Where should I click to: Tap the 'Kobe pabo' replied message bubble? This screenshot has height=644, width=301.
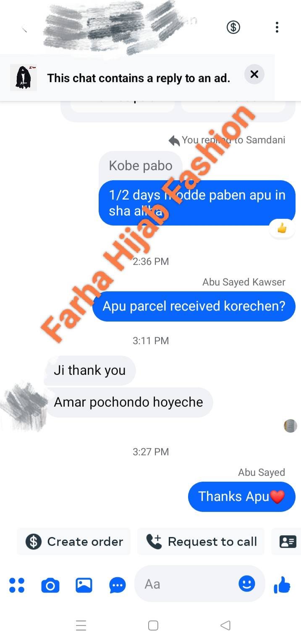(x=141, y=166)
